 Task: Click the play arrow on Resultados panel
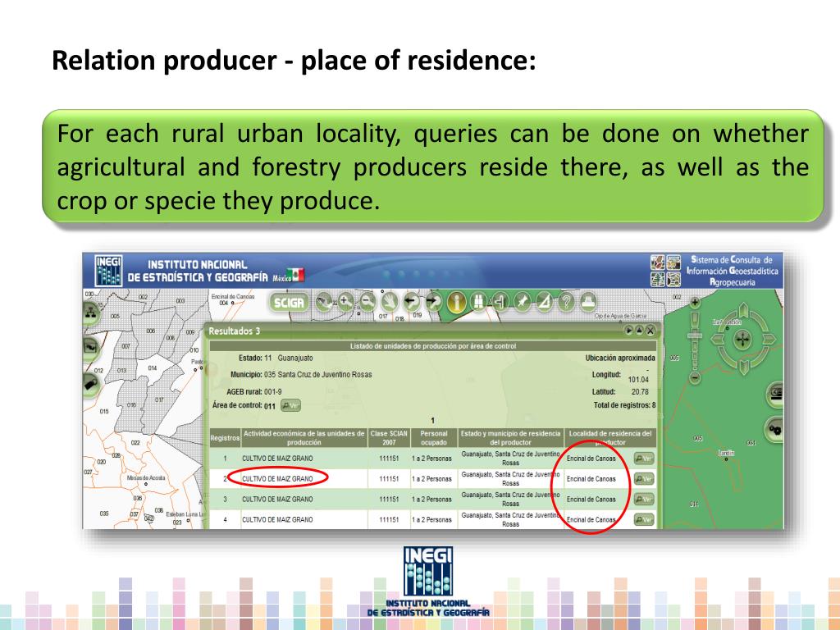(629, 331)
